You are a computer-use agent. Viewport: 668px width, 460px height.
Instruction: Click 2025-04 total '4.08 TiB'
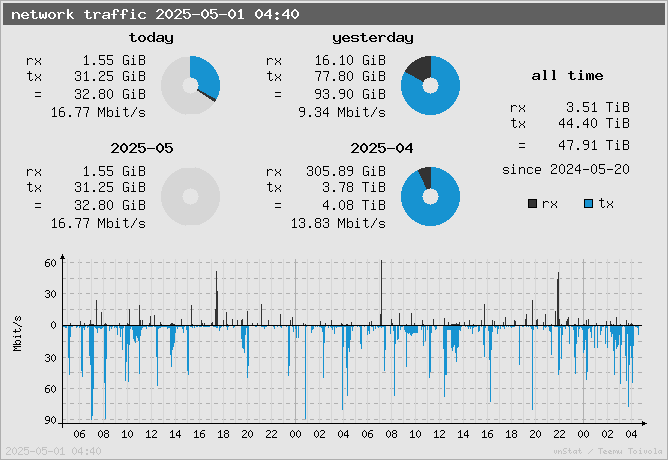(x=354, y=205)
